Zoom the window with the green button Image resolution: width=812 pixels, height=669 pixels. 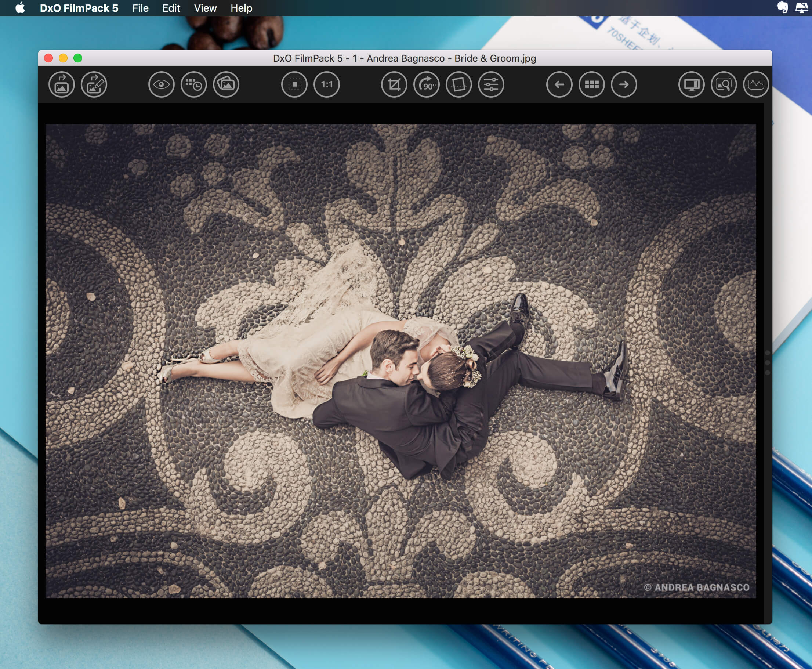(x=78, y=58)
